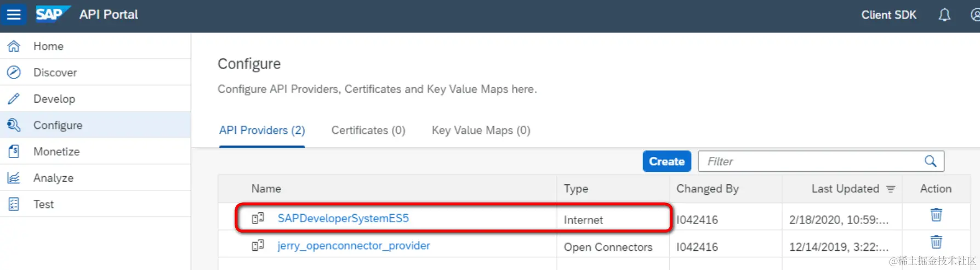Switch to the Key Value Maps tab
The width and height of the screenshot is (980, 270).
[x=481, y=131]
